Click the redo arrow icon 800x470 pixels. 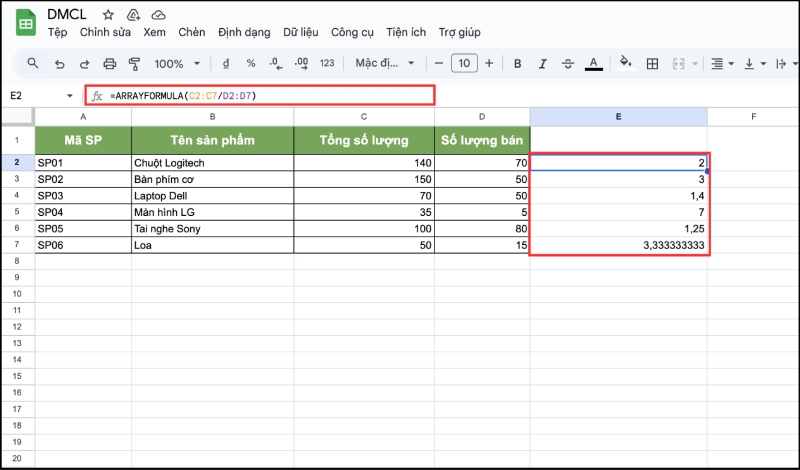84,64
